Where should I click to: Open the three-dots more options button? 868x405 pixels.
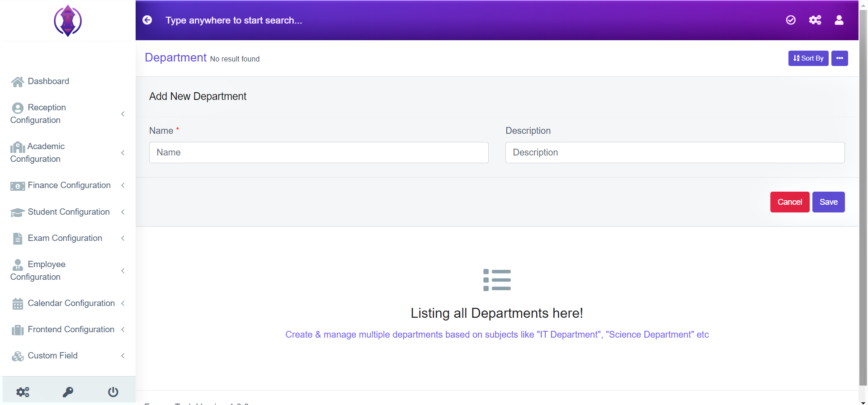[x=840, y=58]
